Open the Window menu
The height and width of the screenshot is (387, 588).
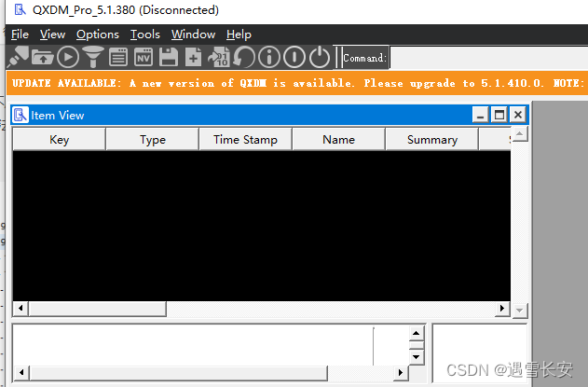pyautogui.click(x=193, y=35)
